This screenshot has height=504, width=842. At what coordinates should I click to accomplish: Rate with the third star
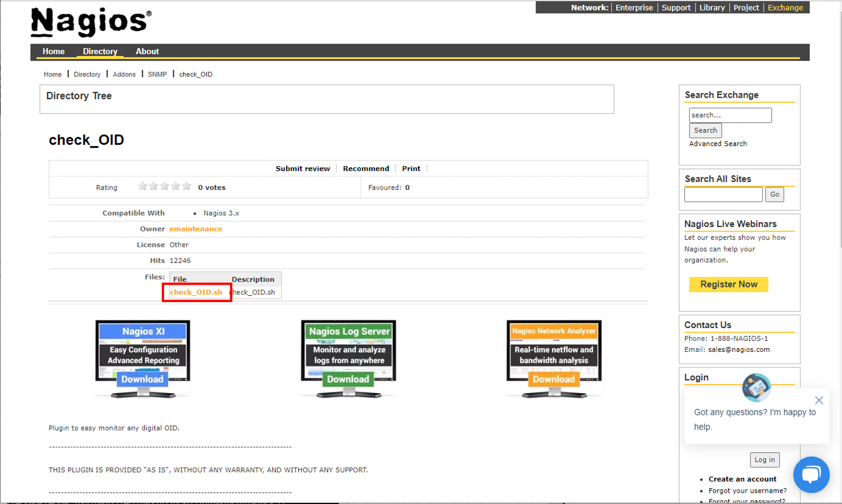point(165,186)
